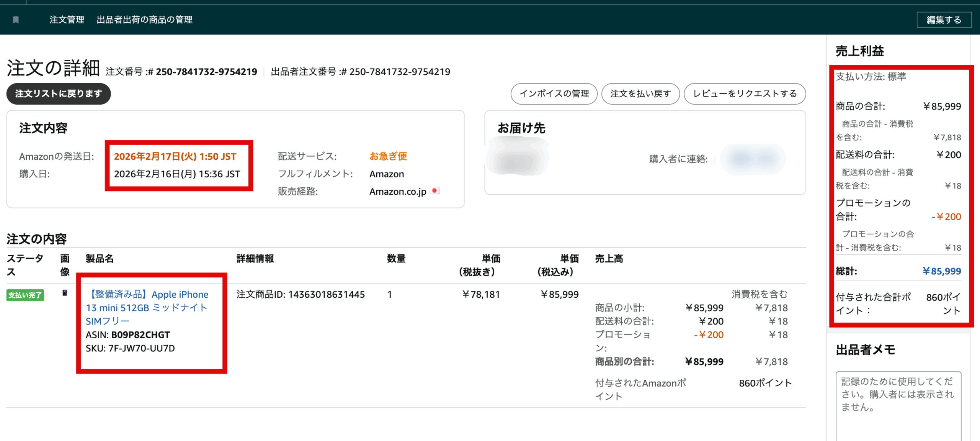Screen dimensions: 980x441
Task: Click the Japan flag icon next to Amazon.co.jp
Action: click(434, 191)
